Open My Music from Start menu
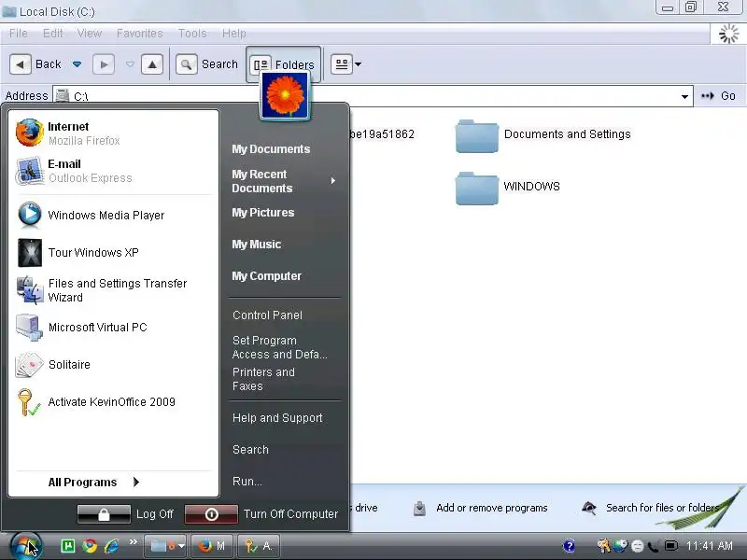This screenshot has height=560, width=747. (256, 245)
